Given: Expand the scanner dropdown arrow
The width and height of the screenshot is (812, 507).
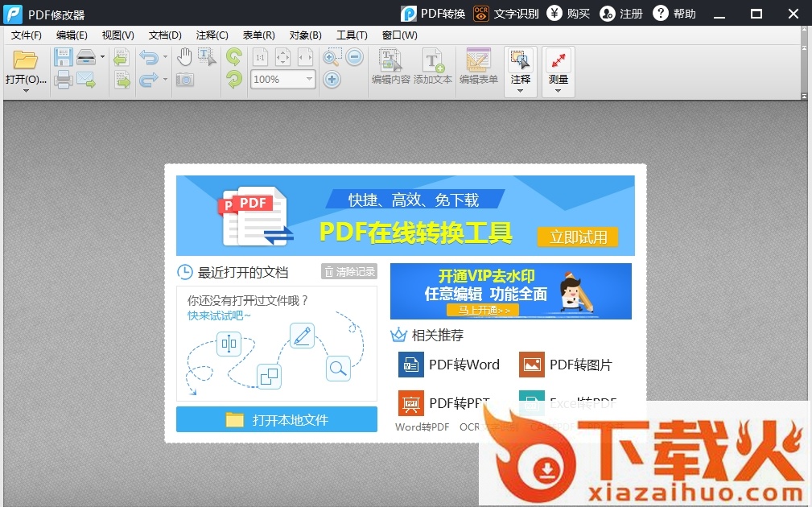Looking at the screenshot, I should 102,57.
